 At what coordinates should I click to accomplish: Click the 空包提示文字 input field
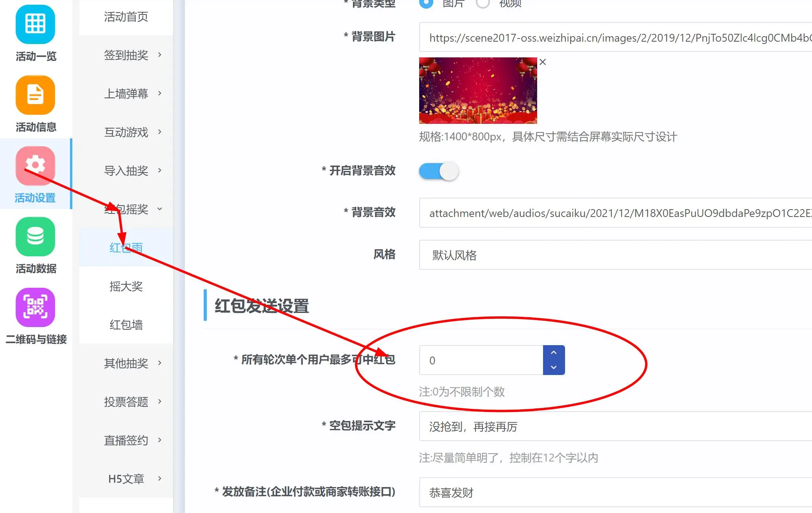pos(615,427)
